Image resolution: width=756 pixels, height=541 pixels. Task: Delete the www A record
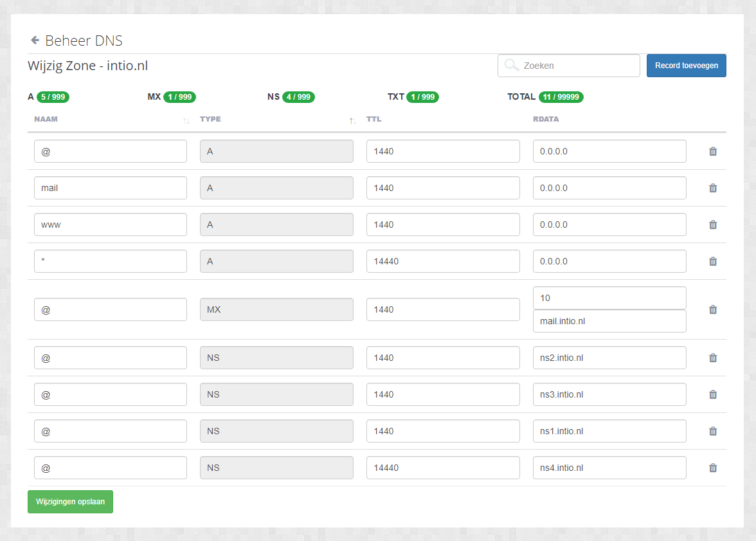click(712, 225)
